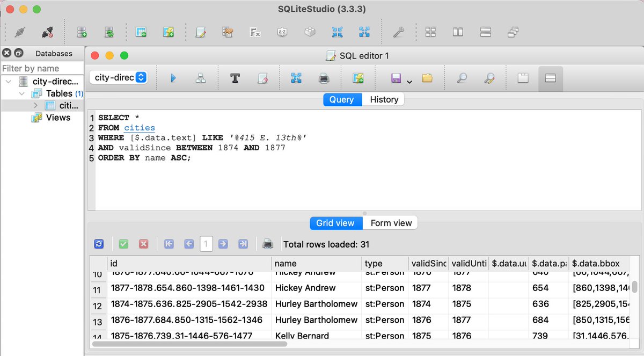The height and width of the screenshot is (356, 644).
Task: Create view from query icon
Action: click(x=358, y=78)
